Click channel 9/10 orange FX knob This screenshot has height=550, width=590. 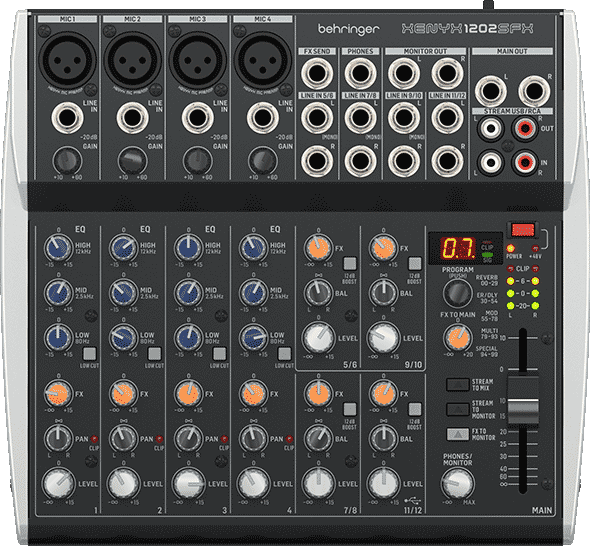(x=383, y=248)
